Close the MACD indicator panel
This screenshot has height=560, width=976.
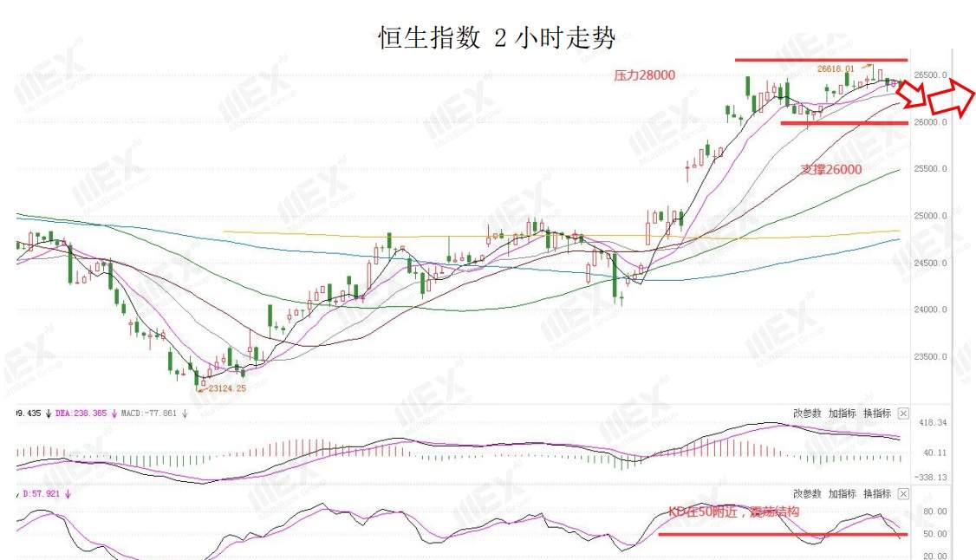click(x=903, y=413)
